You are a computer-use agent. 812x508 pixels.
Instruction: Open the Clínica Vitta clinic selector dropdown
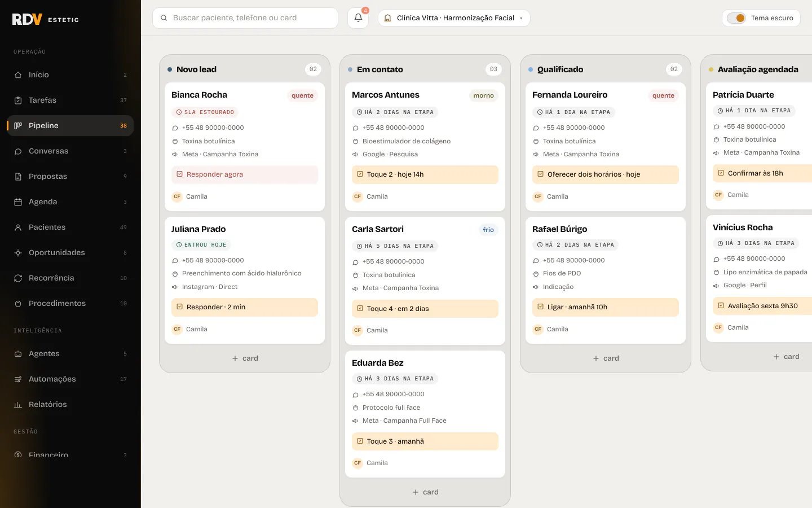(454, 18)
